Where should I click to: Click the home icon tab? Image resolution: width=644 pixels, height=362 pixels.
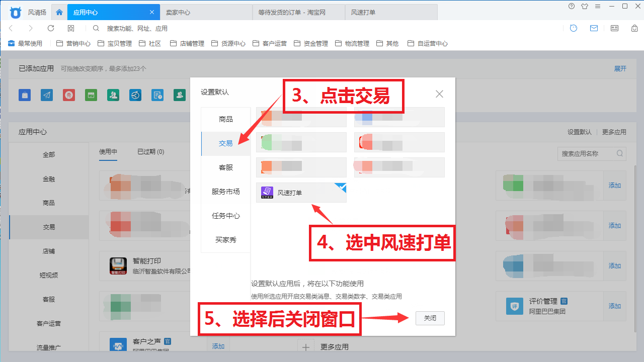coord(59,12)
